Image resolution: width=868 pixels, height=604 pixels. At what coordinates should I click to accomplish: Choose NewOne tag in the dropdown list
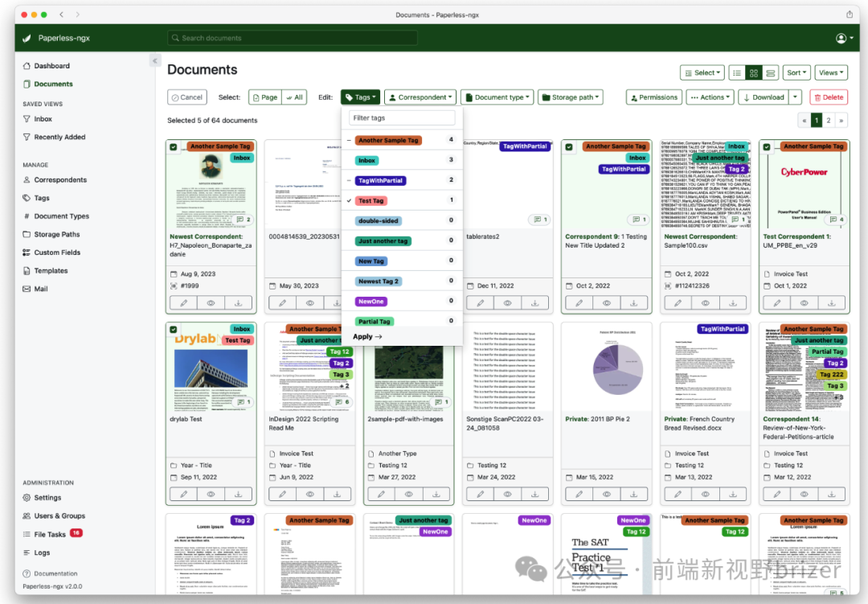pyautogui.click(x=402, y=302)
